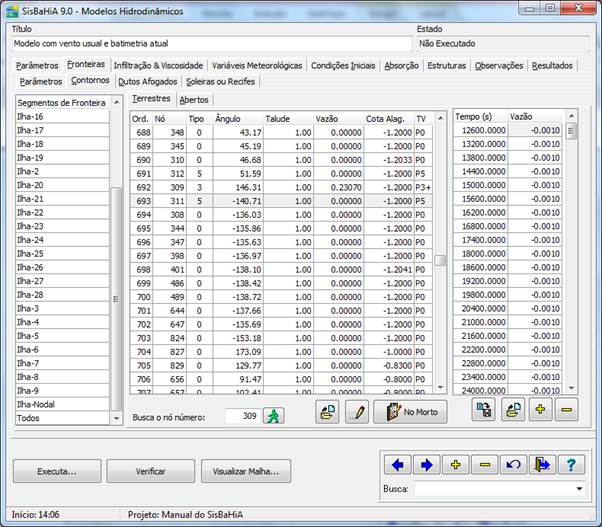602x527 pixels.
Task: Open the Absorção tab
Action: pos(401,66)
